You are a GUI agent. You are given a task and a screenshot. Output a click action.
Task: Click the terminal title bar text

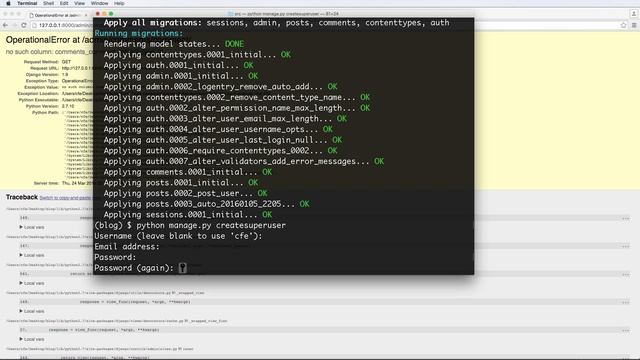(287, 14)
